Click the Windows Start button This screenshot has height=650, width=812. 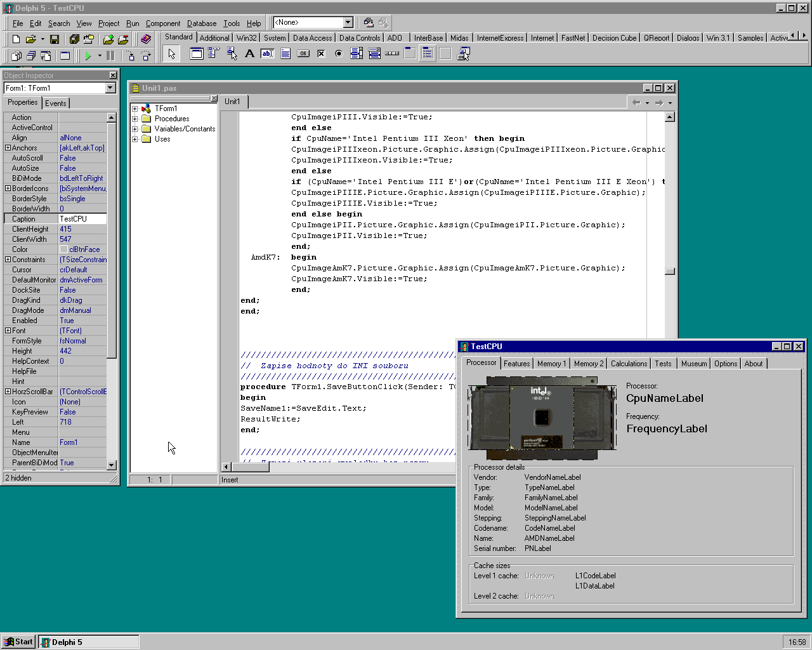coord(18,642)
